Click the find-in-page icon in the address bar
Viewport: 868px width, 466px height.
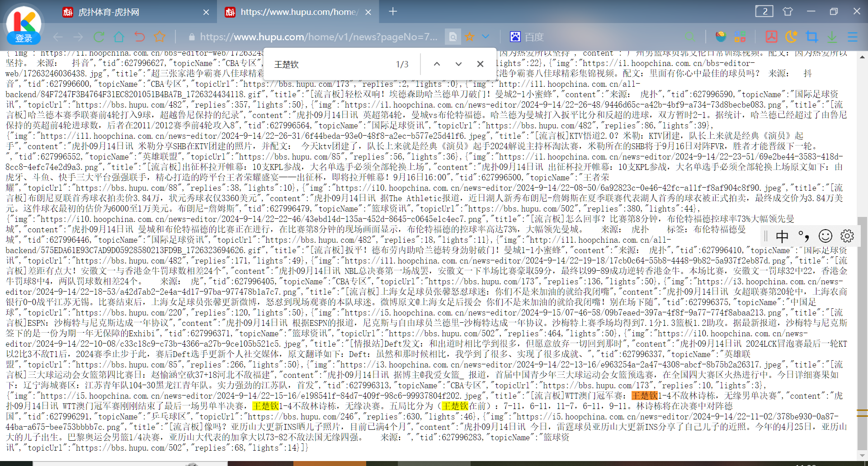tap(453, 37)
